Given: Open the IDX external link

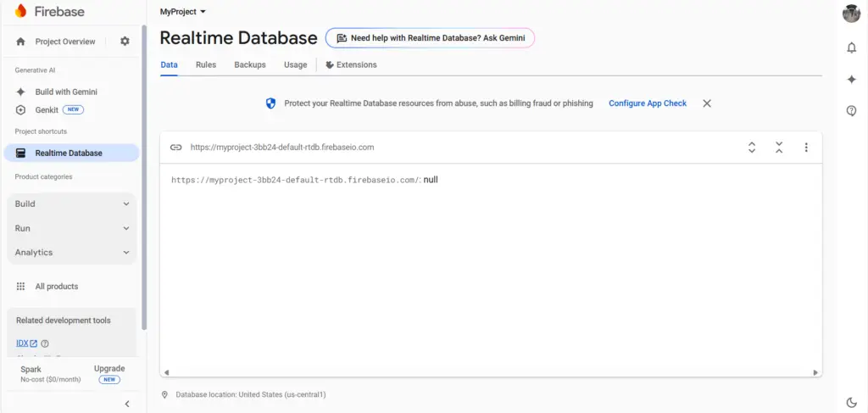Looking at the screenshot, I should point(26,343).
